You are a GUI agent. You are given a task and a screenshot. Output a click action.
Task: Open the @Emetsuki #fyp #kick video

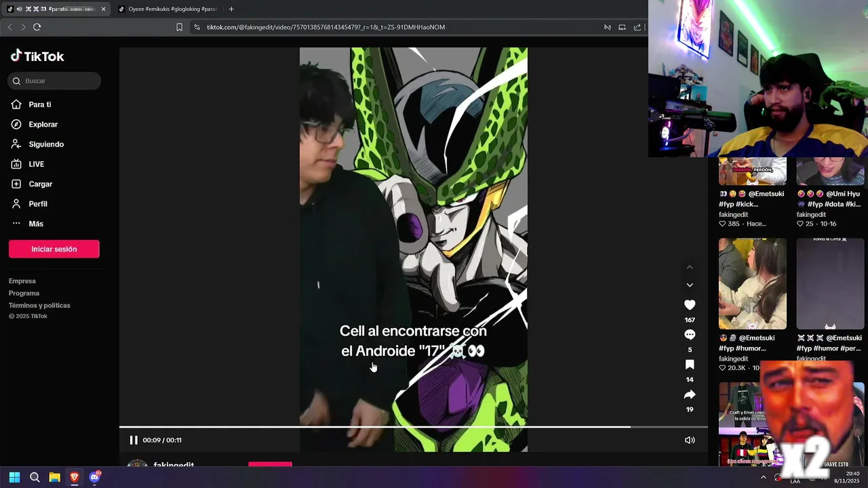tap(753, 171)
